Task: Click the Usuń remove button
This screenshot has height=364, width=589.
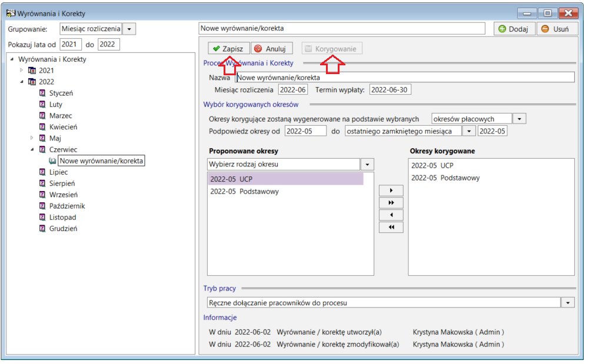Action: coord(556,29)
